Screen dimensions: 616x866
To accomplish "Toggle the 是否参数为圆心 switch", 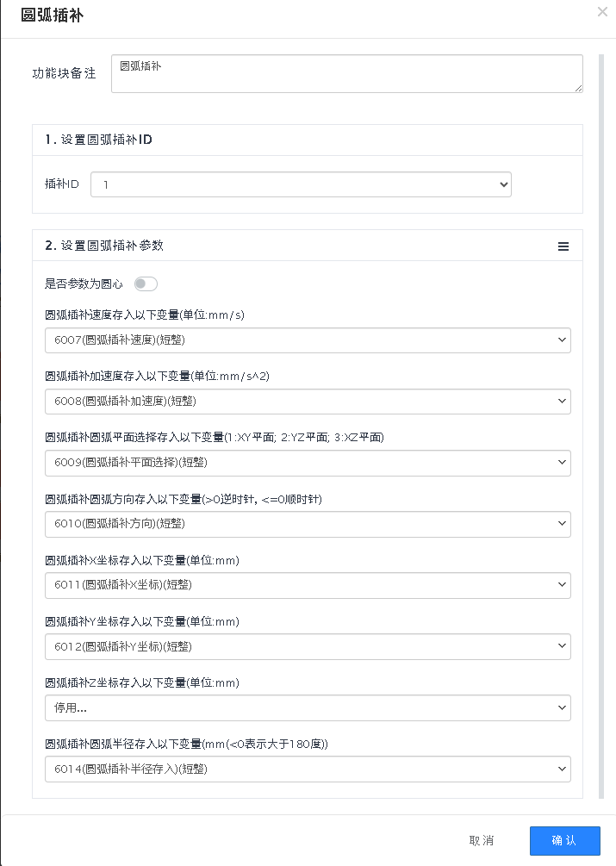I will [x=146, y=283].
